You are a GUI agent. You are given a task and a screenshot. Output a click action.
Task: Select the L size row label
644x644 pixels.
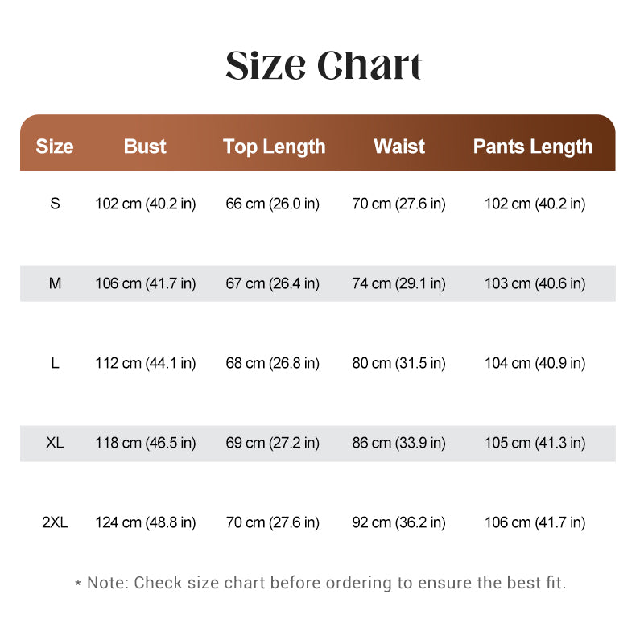pyautogui.click(x=55, y=363)
